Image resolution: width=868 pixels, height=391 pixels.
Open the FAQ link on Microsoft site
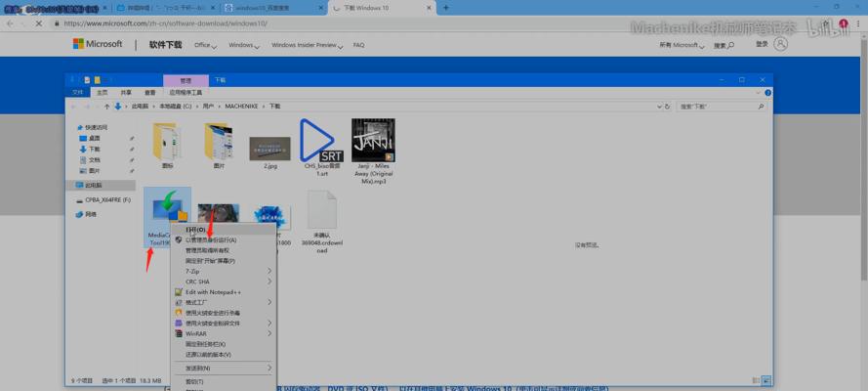tap(358, 45)
